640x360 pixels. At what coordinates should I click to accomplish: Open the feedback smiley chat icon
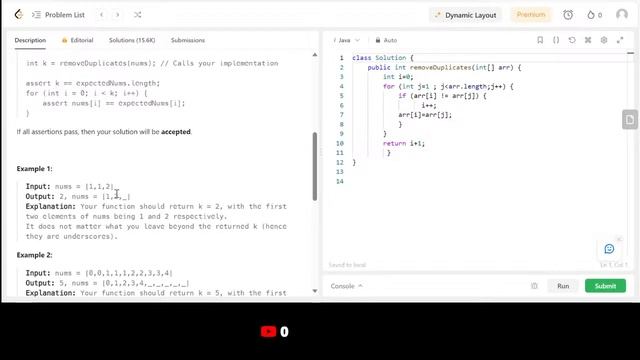[609, 249]
